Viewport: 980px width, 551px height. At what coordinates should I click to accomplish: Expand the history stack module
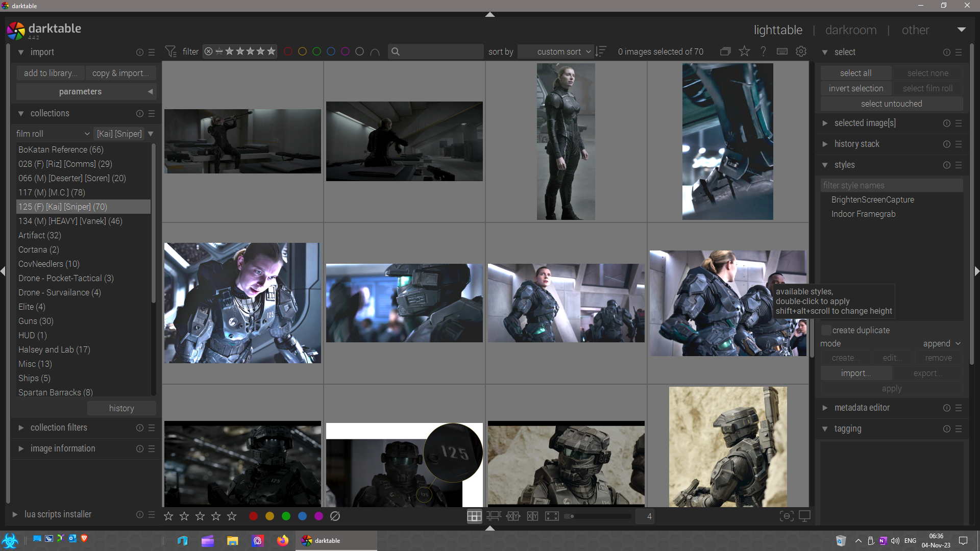[x=856, y=144]
